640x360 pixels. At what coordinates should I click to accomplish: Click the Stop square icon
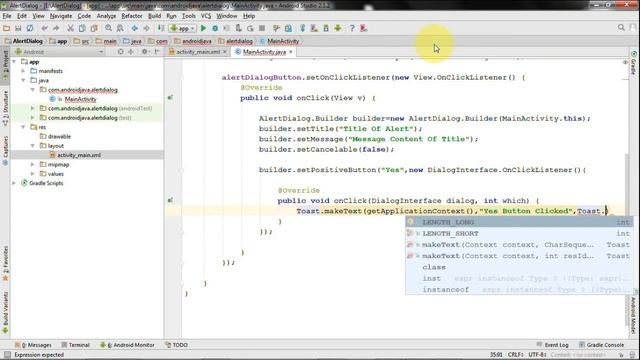pos(262,28)
